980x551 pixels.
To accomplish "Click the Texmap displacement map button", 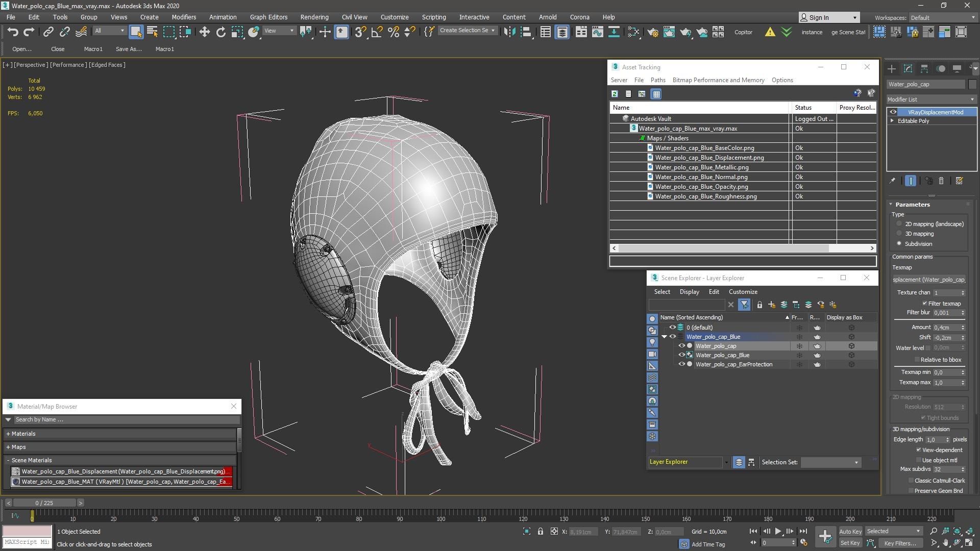I will (x=929, y=280).
